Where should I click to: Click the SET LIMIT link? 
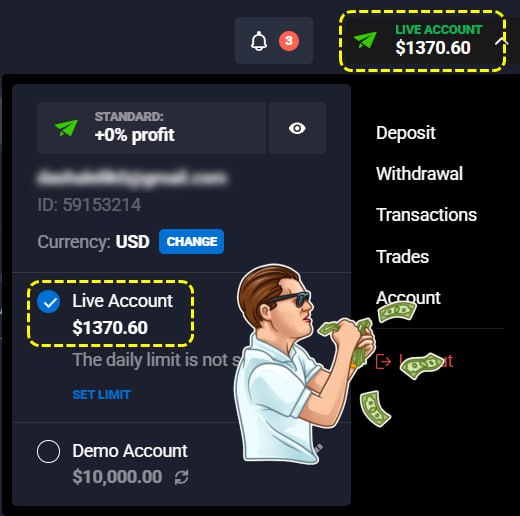pyautogui.click(x=102, y=395)
